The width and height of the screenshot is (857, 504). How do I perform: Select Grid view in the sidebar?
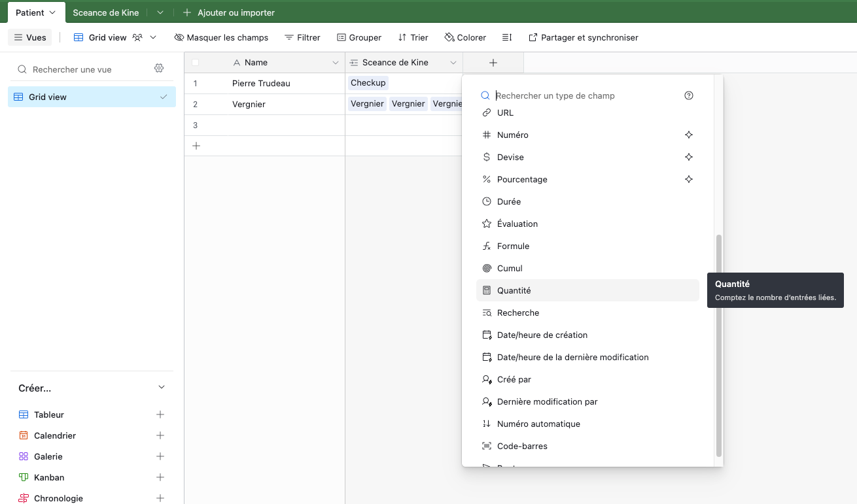(x=92, y=97)
